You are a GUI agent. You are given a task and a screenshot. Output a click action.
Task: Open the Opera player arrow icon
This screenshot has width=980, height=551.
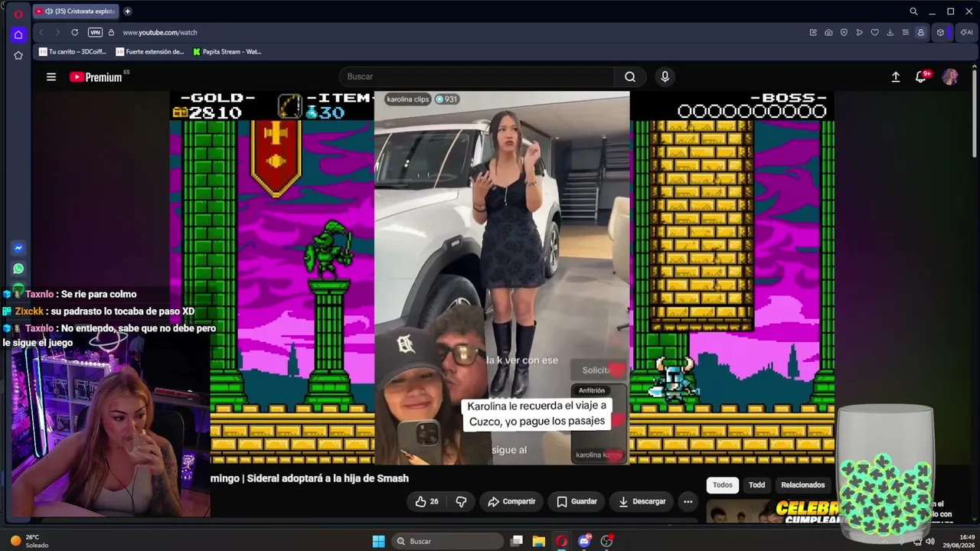[860, 32]
